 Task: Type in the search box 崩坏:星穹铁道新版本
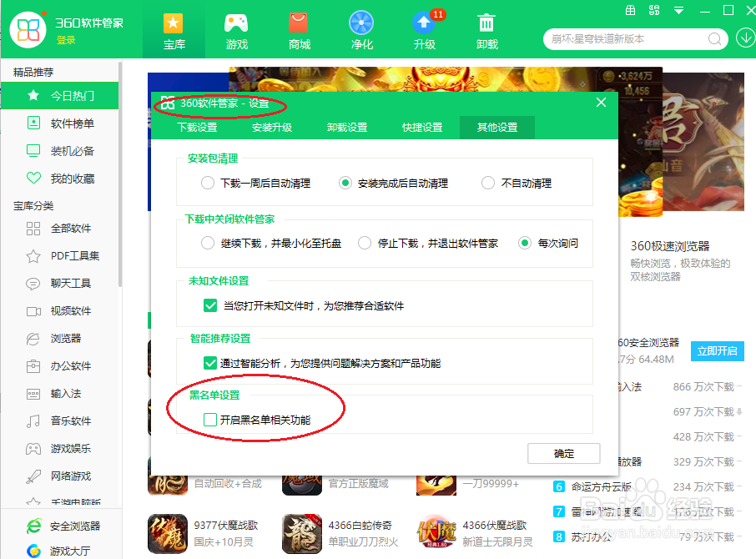[627, 39]
